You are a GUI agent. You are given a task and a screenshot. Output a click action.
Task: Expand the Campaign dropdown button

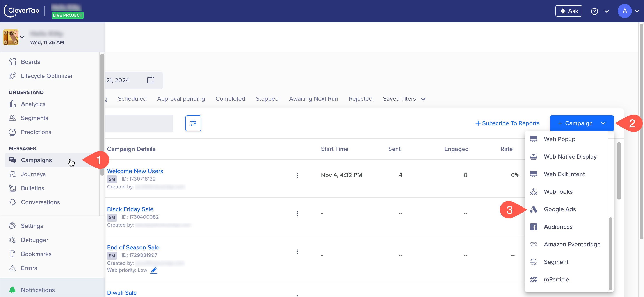(x=603, y=123)
